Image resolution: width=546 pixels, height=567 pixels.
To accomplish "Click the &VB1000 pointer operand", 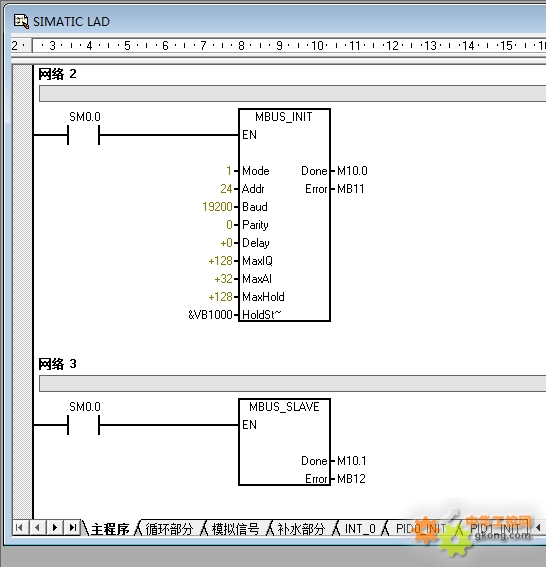I will coord(210,315).
